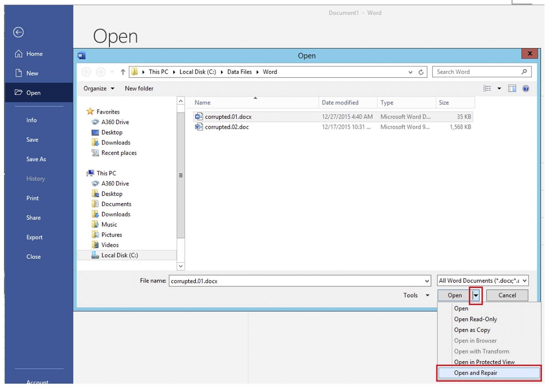Click folder icon in address bar
Image resolution: width=549 pixels, height=392 pixels.
coord(135,72)
